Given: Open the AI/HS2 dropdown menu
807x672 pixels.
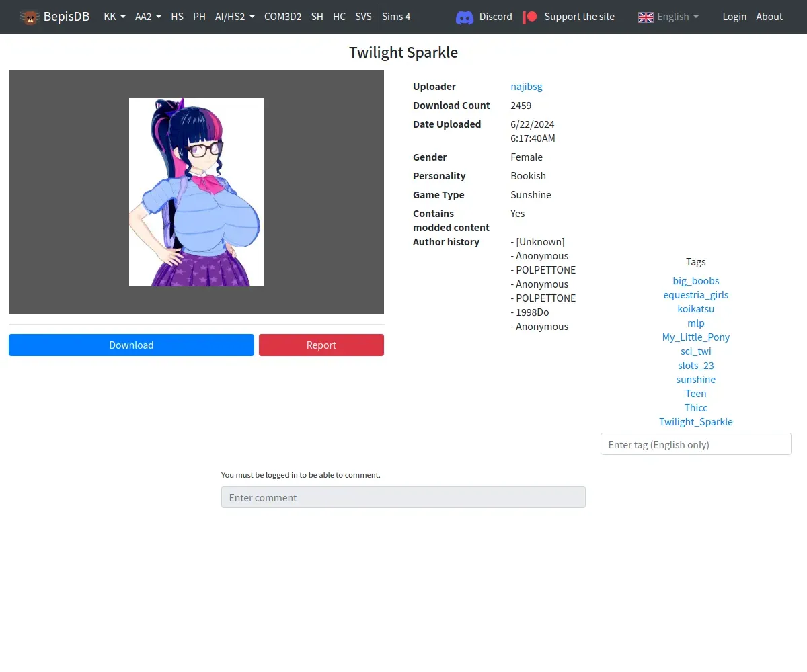Looking at the screenshot, I should tap(235, 17).
